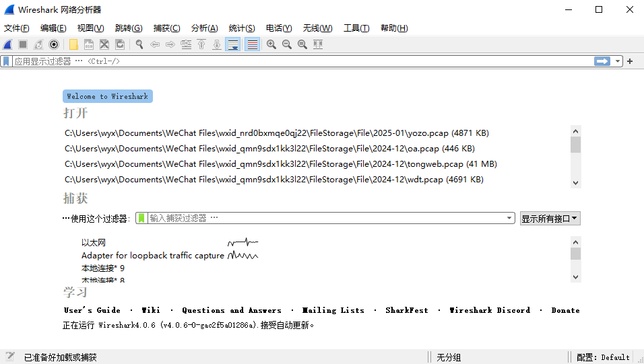Click the save capture file icon

point(89,44)
